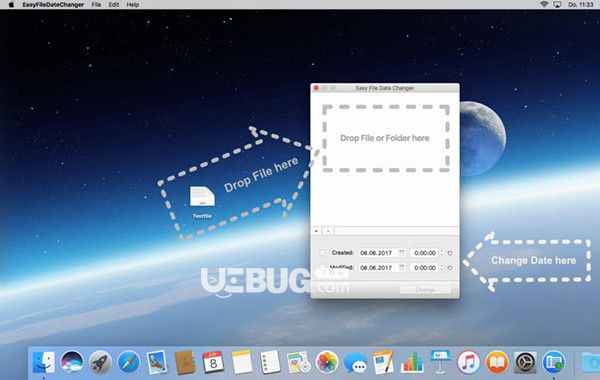The image size is (600, 380).
Task: Click the Modified time stepper arrows
Action: point(442,268)
